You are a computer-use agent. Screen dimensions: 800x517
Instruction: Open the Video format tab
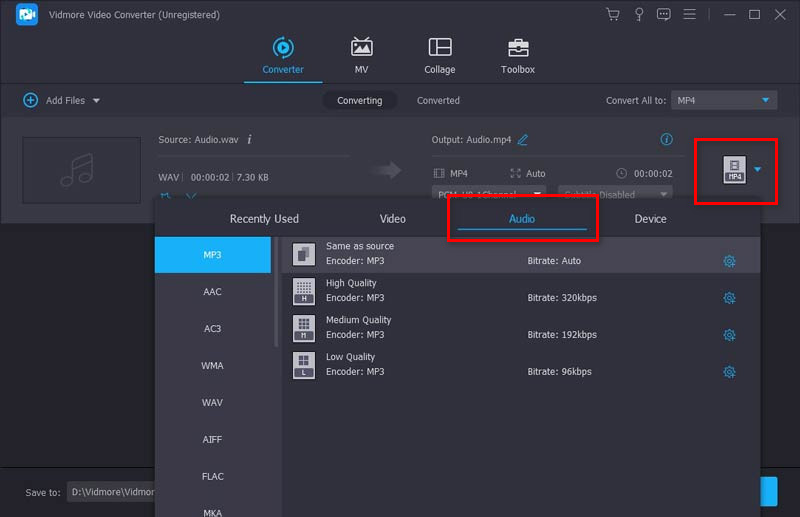(x=392, y=218)
